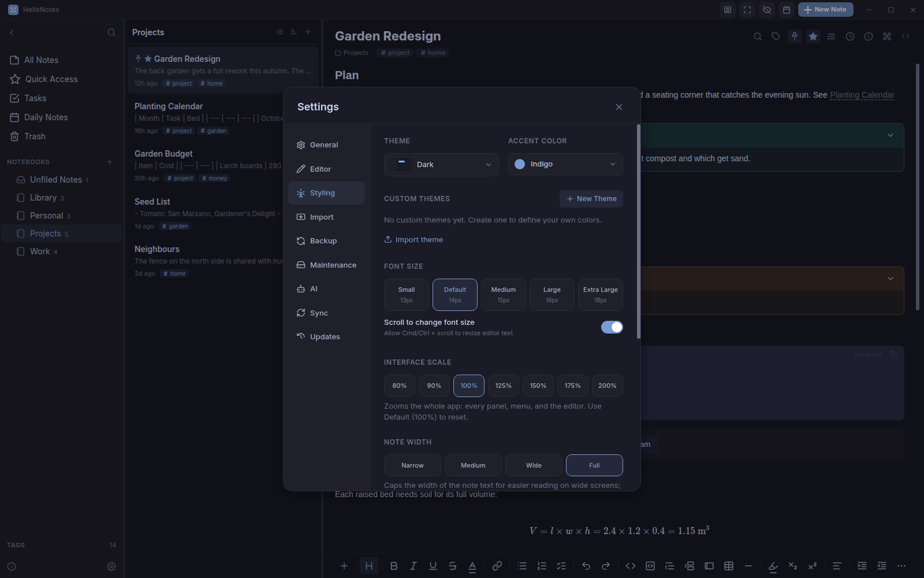Search within the note using magnifier icon
This screenshot has width=924, height=578.
pos(758,36)
